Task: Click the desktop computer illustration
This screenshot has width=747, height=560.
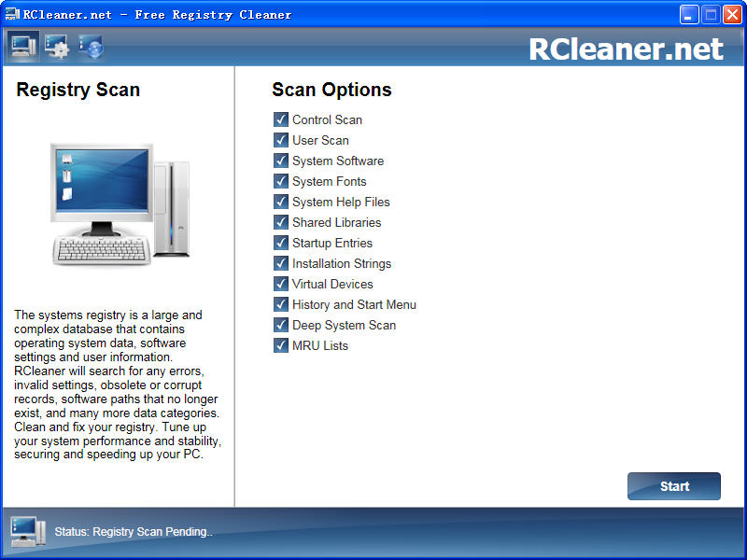Action: tap(120, 205)
